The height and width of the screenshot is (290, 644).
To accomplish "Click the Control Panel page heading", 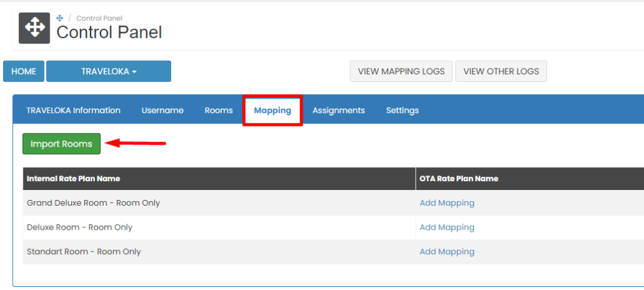I will (x=109, y=33).
